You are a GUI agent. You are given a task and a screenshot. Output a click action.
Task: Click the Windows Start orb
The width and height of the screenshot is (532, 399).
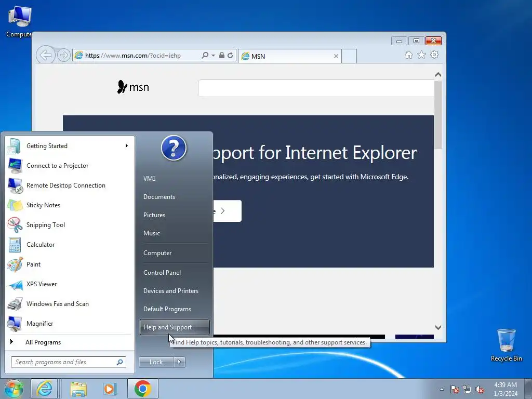click(14, 389)
